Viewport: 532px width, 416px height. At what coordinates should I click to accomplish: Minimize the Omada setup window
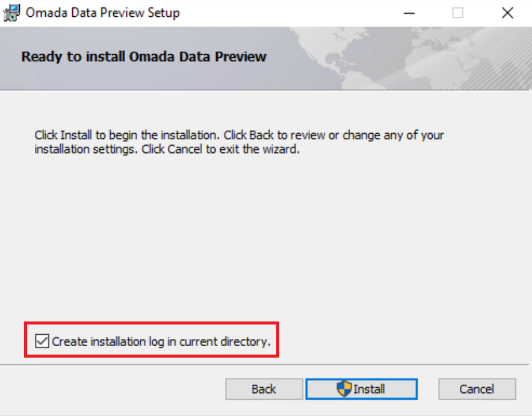[409, 13]
